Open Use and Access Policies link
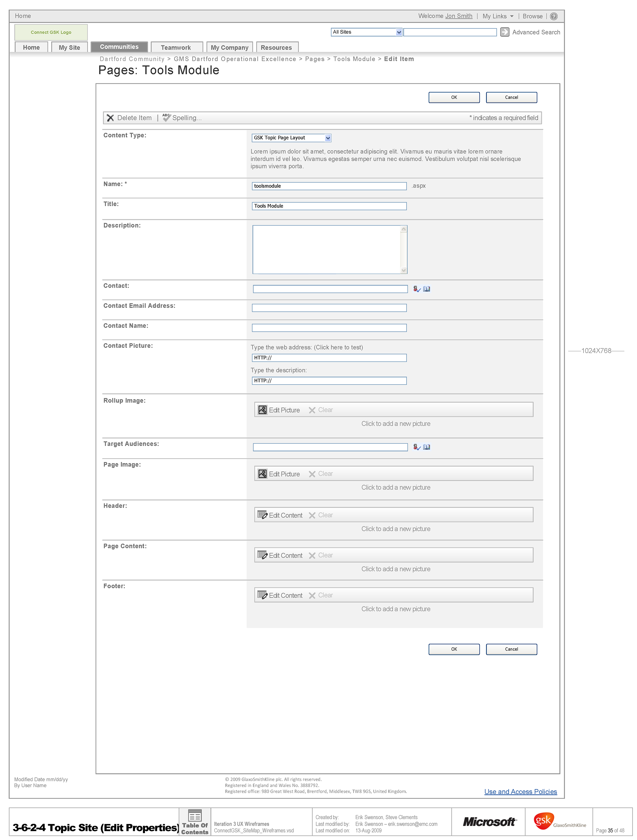 tap(520, 792)
